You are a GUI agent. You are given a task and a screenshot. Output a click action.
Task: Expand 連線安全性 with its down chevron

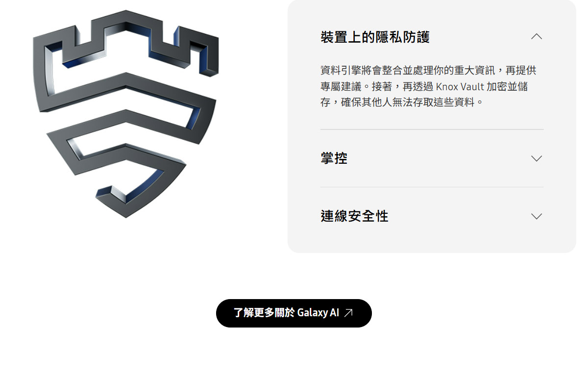coord(537,216)
